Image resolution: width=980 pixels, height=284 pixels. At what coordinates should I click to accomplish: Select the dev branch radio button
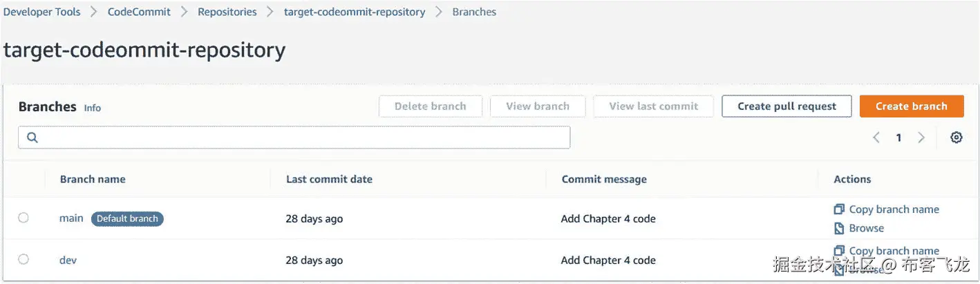point(23,259)
